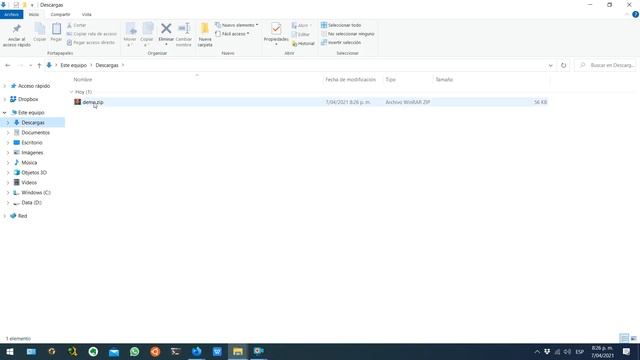
Task: Open Música in navigation pane
Action: (29, 162)
